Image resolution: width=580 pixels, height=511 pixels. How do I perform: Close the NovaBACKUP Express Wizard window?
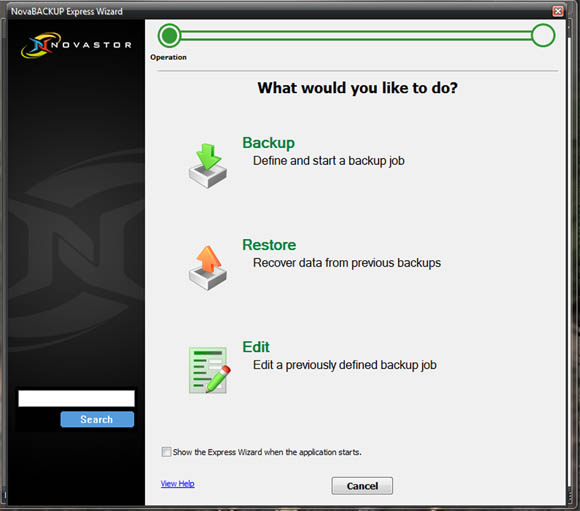point(558,11)
